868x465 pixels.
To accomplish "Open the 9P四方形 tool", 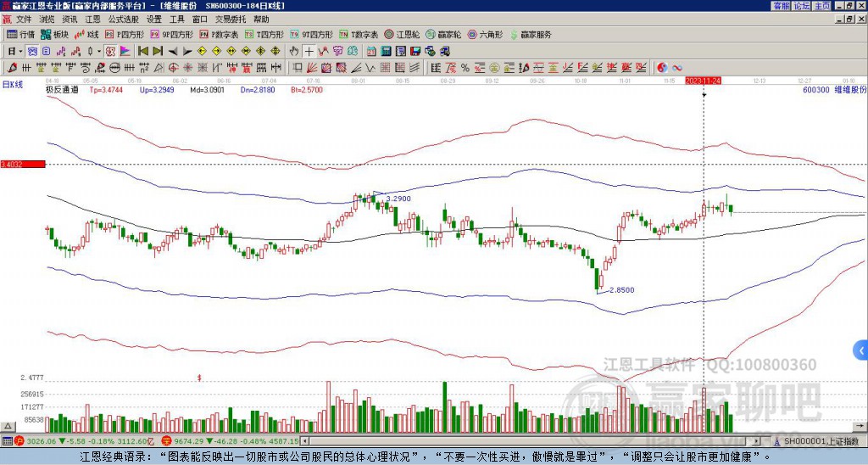I will click(171, 34).
